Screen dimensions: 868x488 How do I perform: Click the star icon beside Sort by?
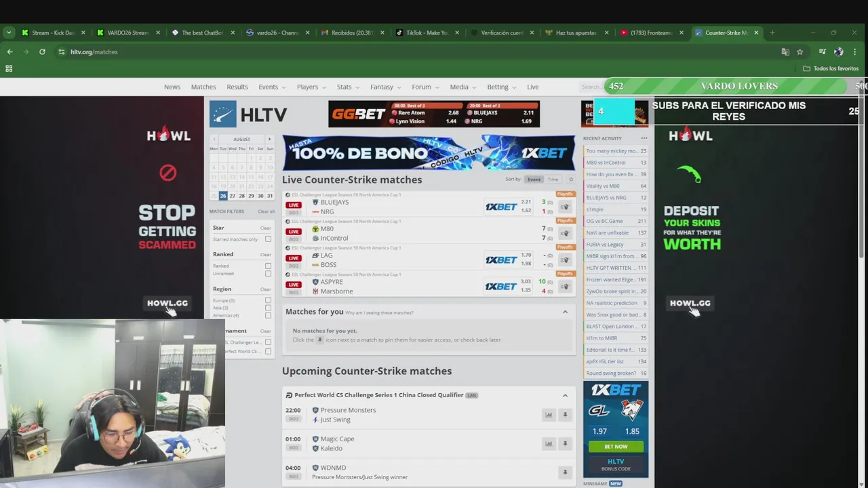(571, 180)
